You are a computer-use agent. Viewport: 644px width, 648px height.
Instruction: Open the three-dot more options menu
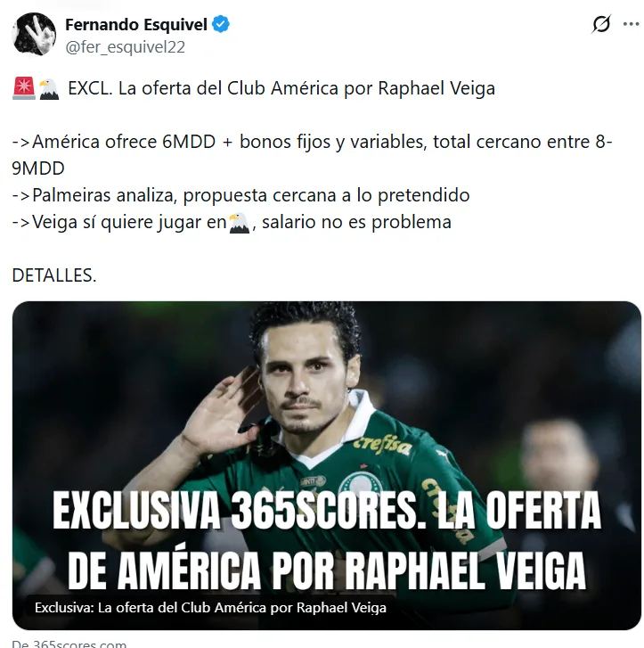631,24
